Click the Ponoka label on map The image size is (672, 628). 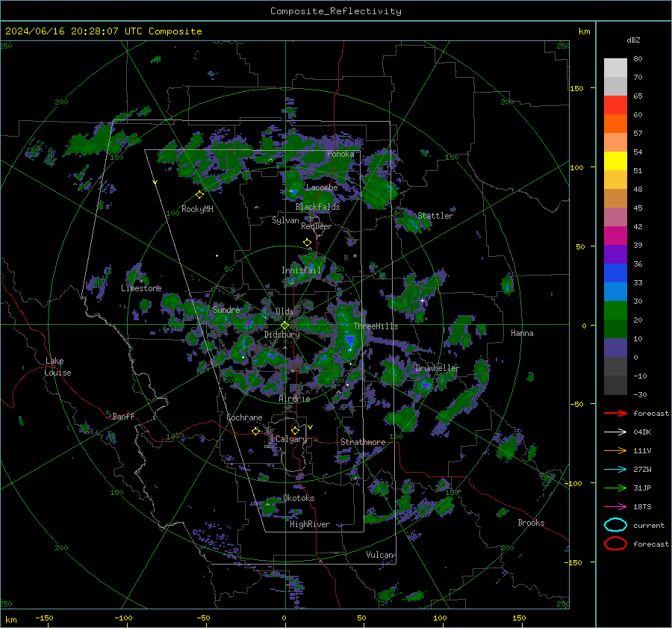click(340, 154)
